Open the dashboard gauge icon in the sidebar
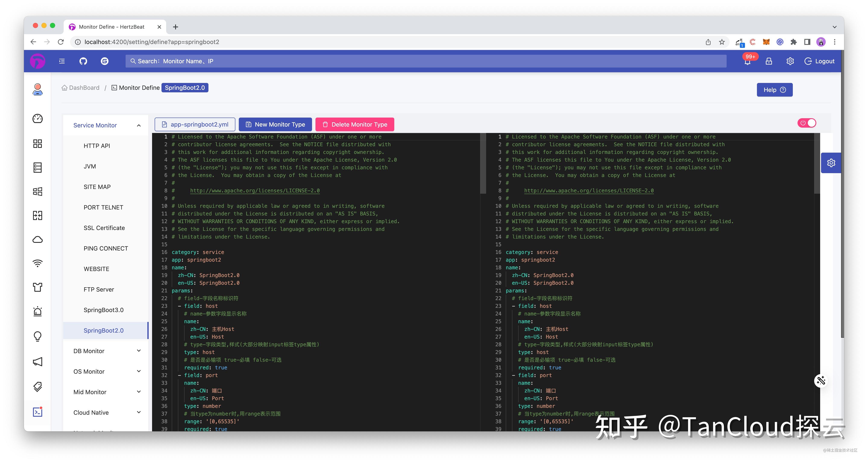The image size is (868, 463). pyautogui.click(x=37, y=119)
